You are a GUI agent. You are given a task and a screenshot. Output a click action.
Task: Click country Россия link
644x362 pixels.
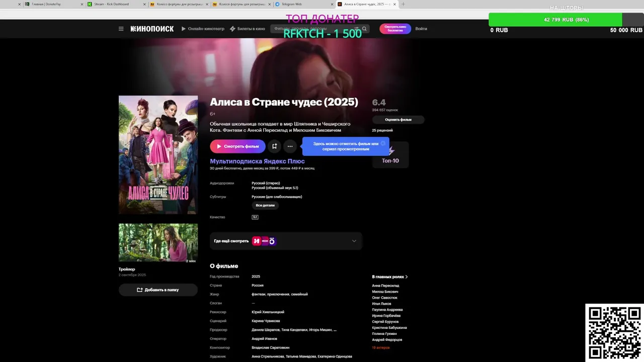[x=258, y=286]
